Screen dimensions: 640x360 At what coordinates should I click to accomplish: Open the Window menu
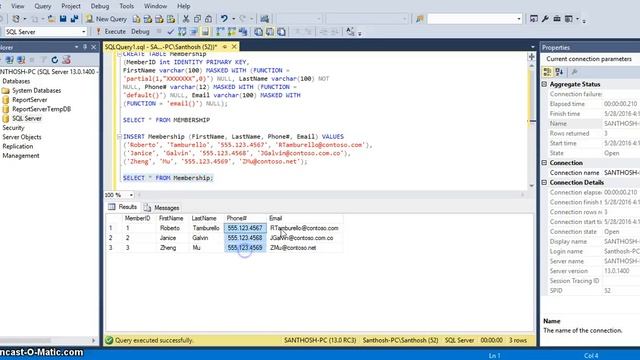click(155, 6)
